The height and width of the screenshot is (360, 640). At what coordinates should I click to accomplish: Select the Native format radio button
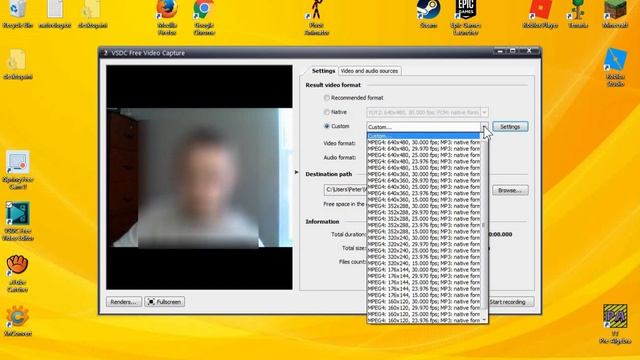[x=327, y=112]
